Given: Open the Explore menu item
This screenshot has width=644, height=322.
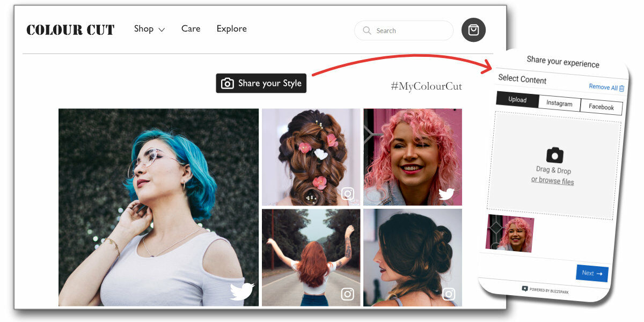Looking at the screenshot, I should [x=231, y=29].
